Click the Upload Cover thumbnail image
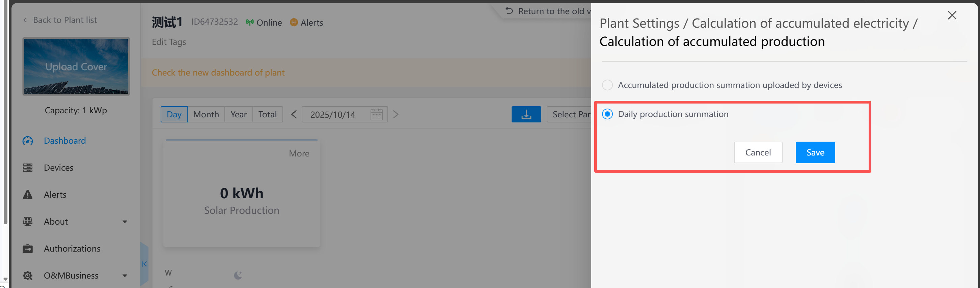Screen dimensions: 980x288 coord(76,66)
